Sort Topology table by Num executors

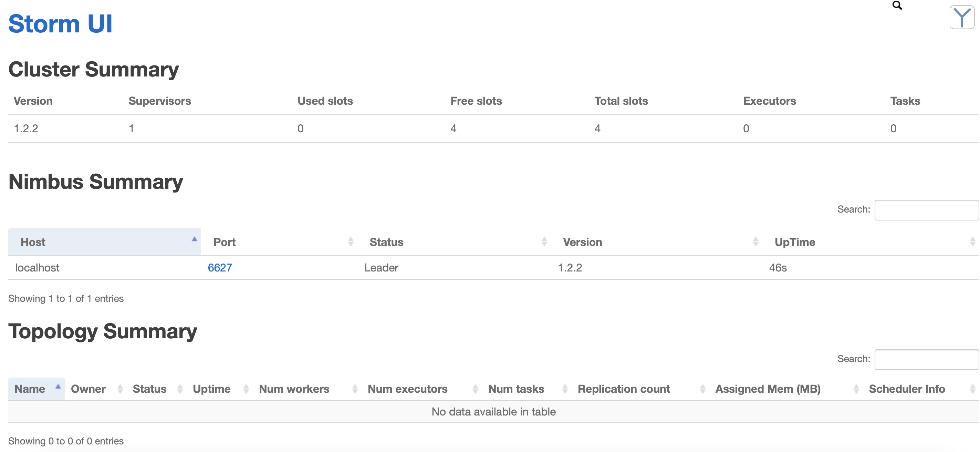[422, 389]
